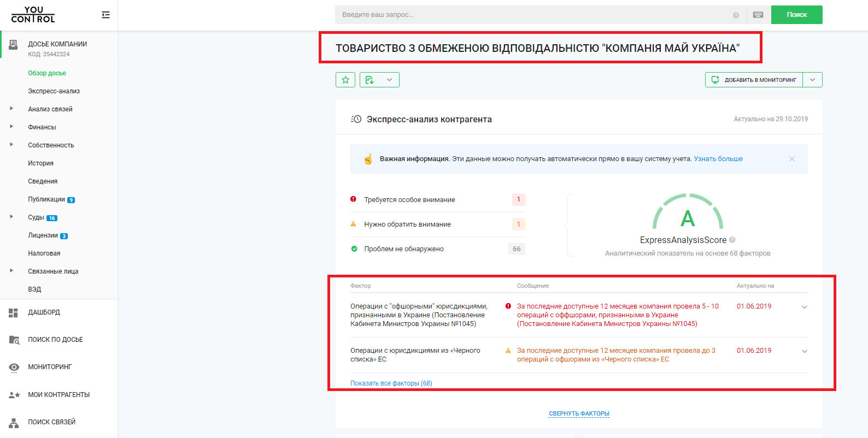Click the help question icon in search bar

736,15
